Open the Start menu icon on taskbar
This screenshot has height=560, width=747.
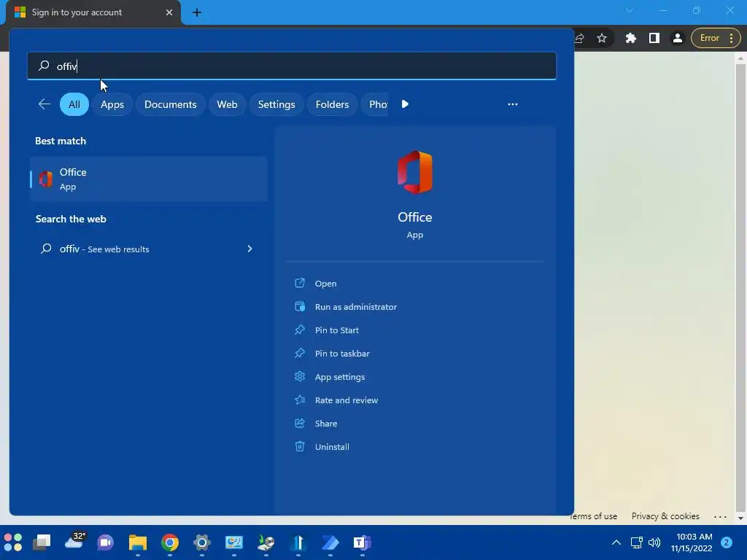click(13, 542)
